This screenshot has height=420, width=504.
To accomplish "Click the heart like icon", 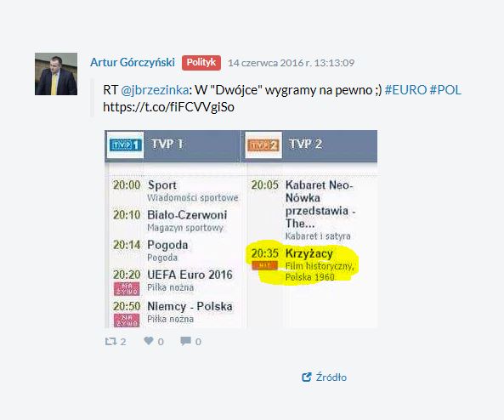I will (x=149, y=341).
